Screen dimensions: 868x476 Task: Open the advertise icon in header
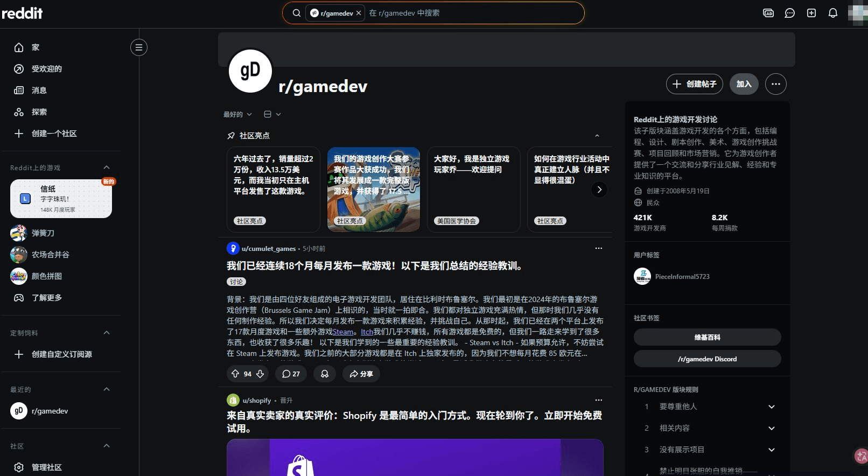768,13
